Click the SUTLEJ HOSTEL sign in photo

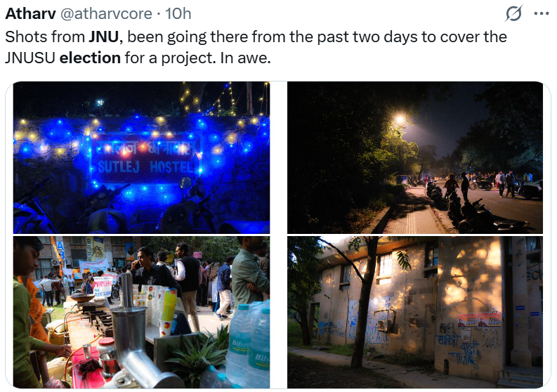[x=145, y=158]
